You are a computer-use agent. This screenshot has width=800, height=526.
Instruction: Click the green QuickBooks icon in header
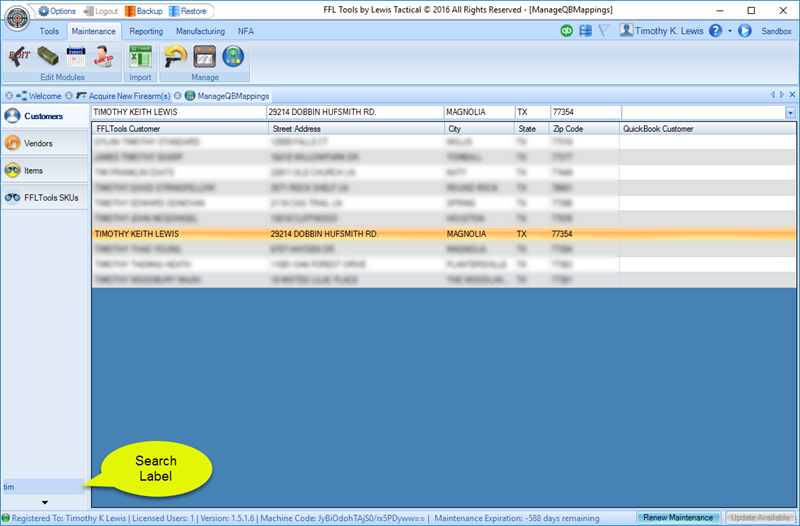click(566, 31)
